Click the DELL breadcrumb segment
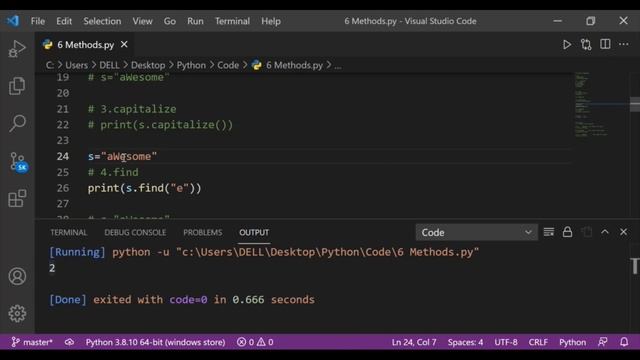Screen dimensions: 640x360 [109, 65]
